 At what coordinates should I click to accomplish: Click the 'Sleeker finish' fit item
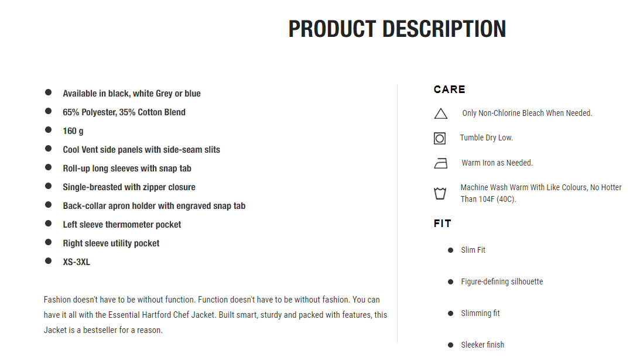482,345
